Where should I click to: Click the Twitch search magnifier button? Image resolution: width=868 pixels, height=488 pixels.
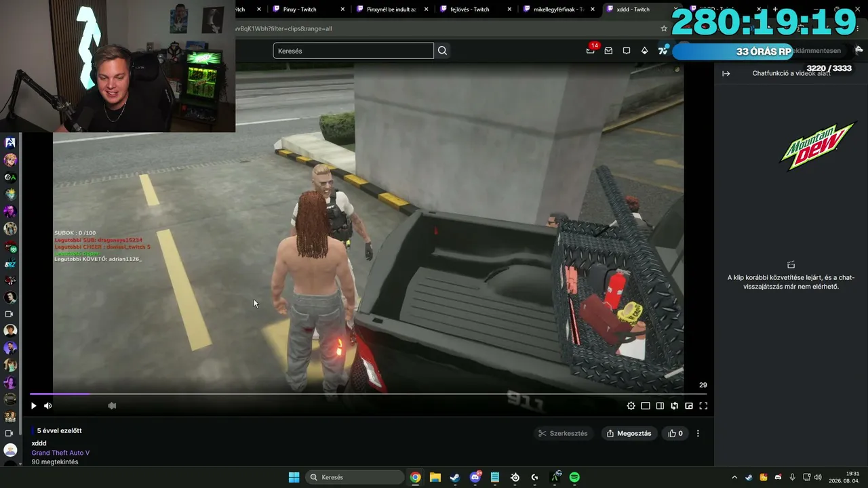coord(442,51)
